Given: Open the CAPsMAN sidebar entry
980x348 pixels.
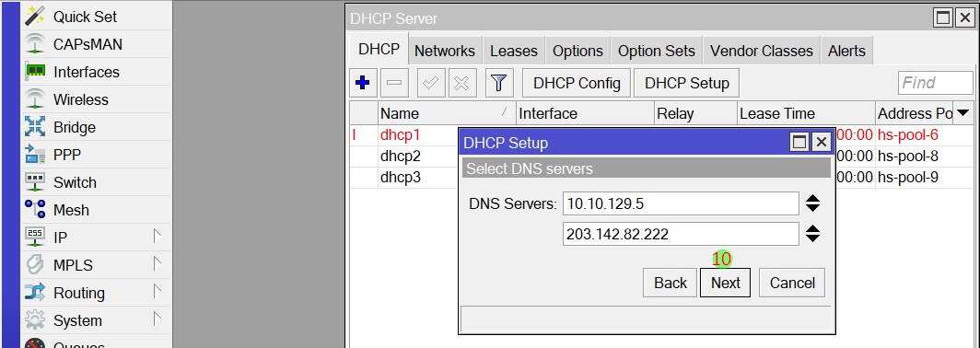Looking at the screenshot, I should (87, 44).
